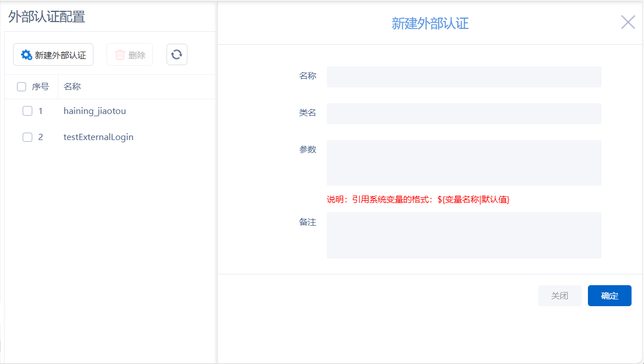Click the trash icon on 删除

[x=120, y=55]
